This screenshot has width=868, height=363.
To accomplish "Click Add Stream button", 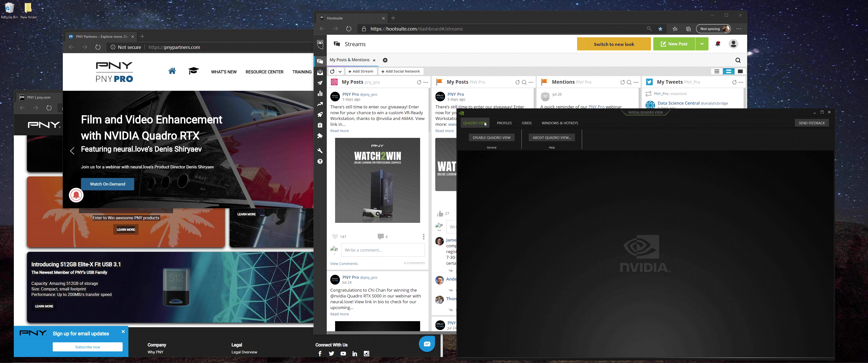I will click(x=361, y=71).
